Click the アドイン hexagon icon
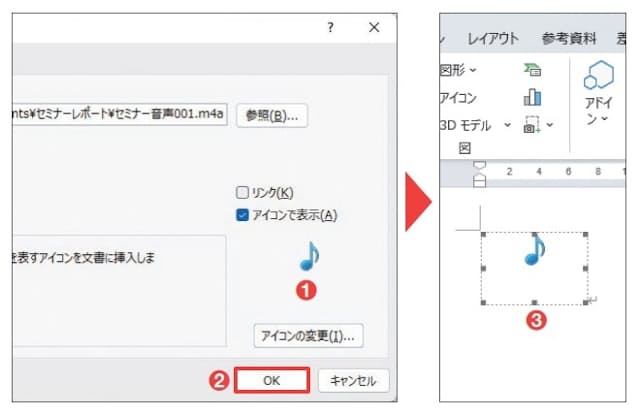Image resolution: width=638 pixels, height=416 pixels. click(599, 75)
